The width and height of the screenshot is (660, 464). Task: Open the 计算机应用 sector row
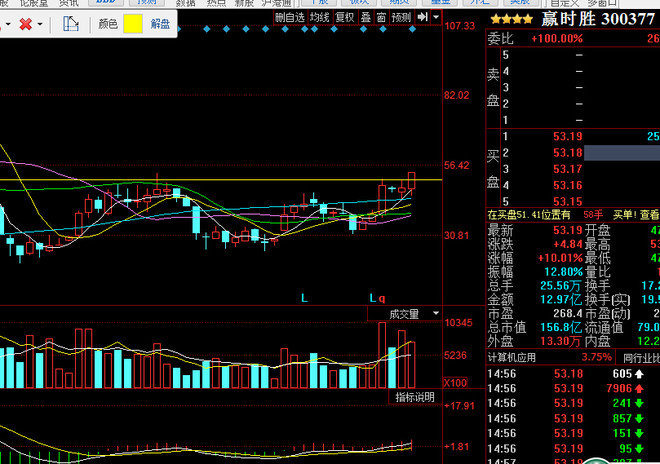coord(549,357)
